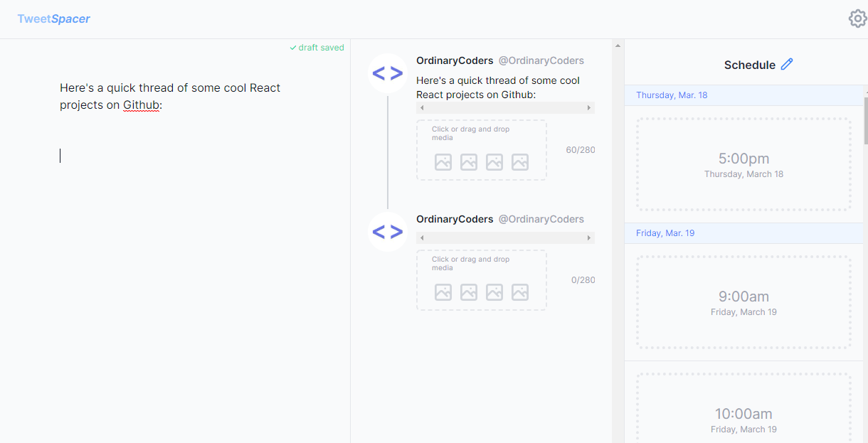This screenshot has height=443, width=868.
Task: Select the 5:00pm Thursday, March 18 slot
Action: [743, 164]
